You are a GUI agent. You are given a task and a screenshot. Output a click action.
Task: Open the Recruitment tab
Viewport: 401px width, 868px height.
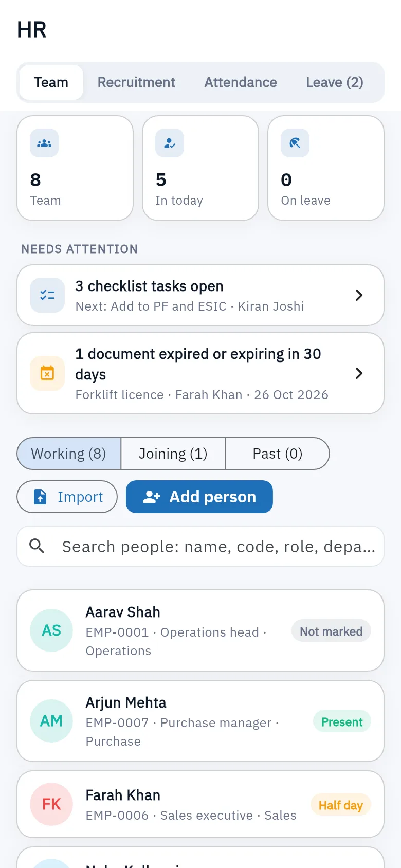point(136,82)
